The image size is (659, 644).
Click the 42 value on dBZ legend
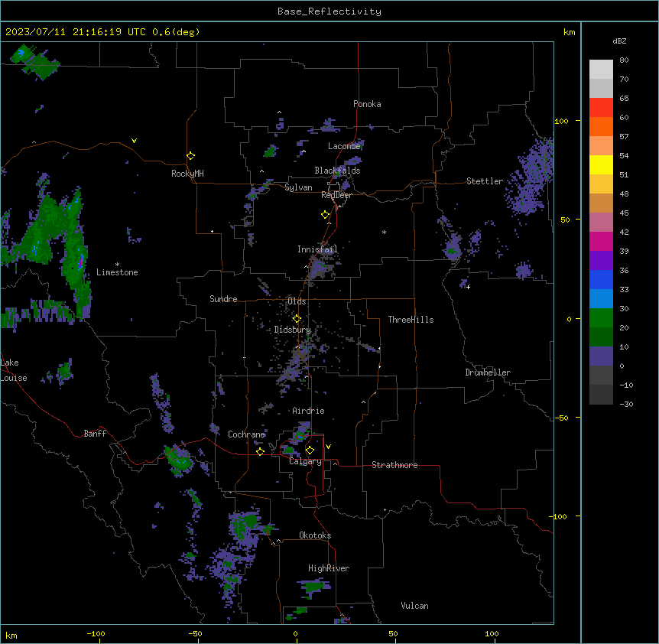[624, 232]
